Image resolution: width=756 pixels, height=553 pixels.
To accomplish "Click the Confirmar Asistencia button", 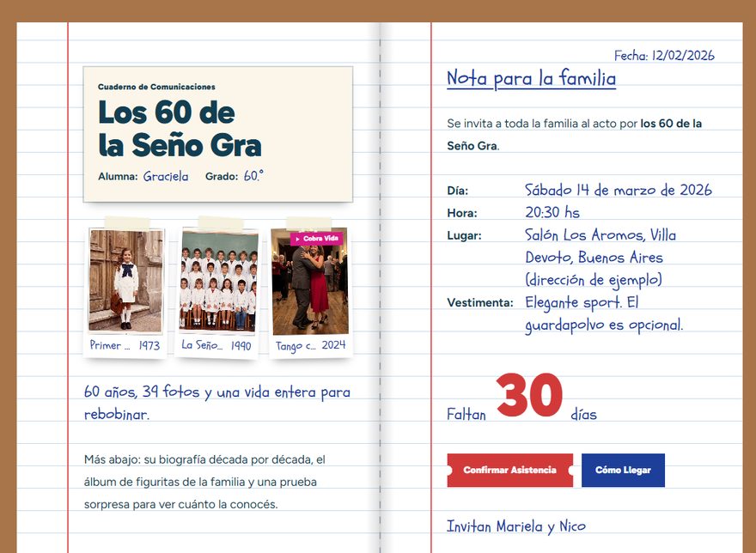I will pyautogui.click(x=509, y=470).
